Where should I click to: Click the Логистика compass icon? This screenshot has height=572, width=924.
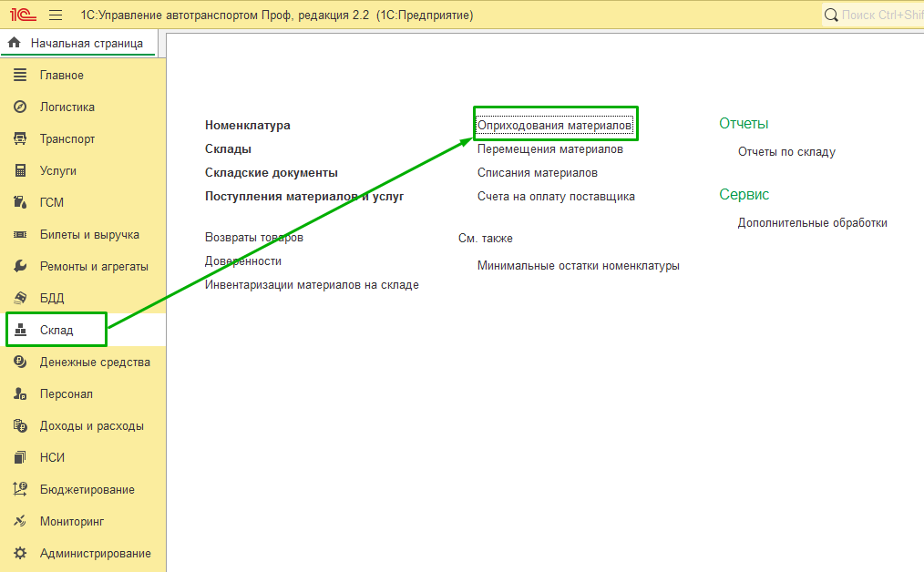pyautogui.click(x=20, y=107)
